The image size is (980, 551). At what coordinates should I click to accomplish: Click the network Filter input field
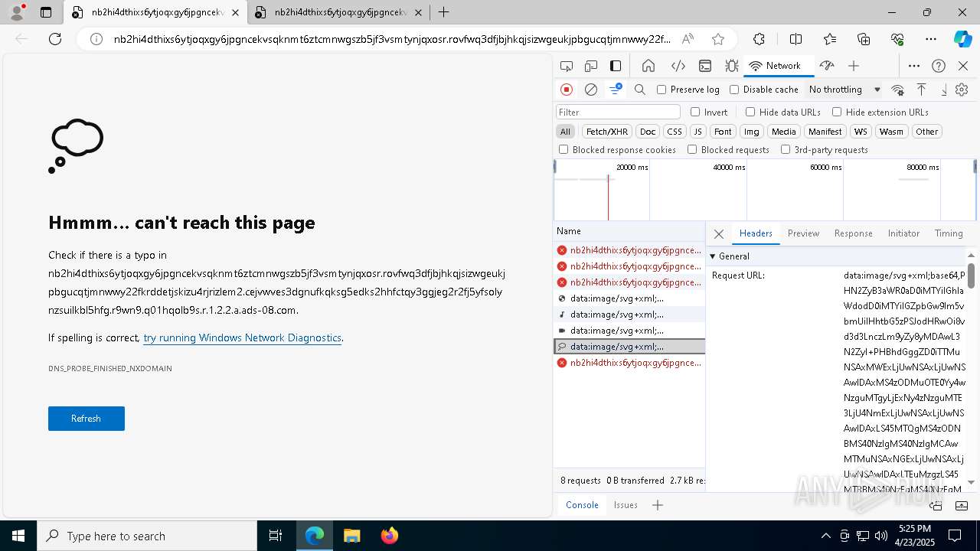(x=618, y=112)
